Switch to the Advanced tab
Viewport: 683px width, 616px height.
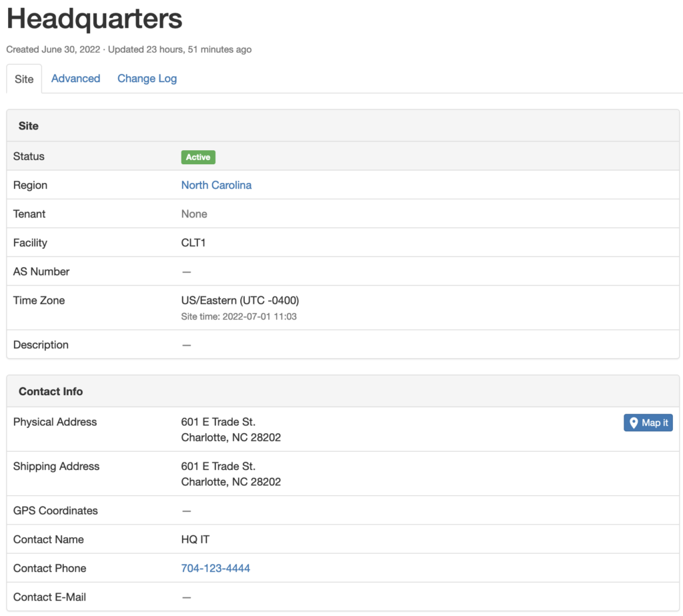[76, 79]
